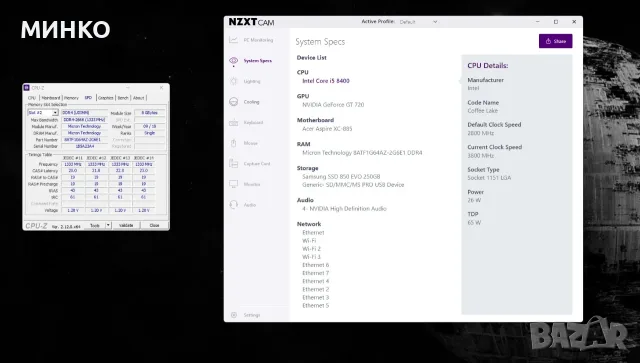Image resolution: width=640 pixels, height=363 pixels.
Task: Open the Audio headphones icon
Action: [233, 205]
